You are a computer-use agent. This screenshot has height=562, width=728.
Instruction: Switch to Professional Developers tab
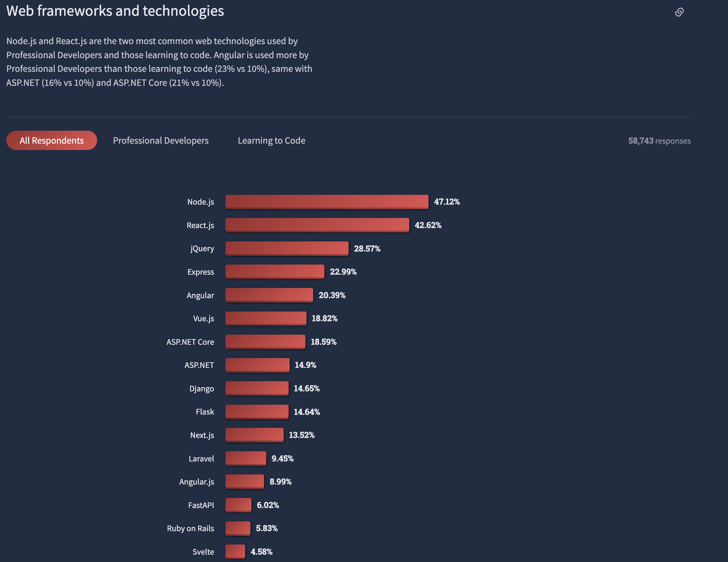point(161,140)
